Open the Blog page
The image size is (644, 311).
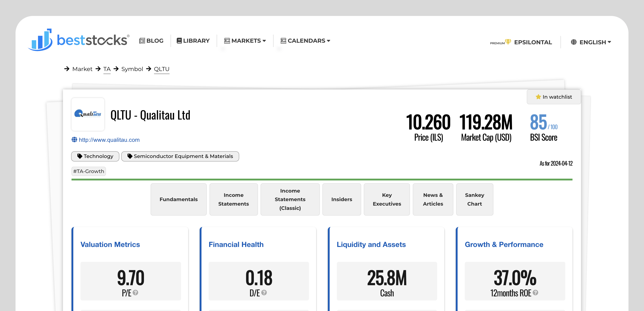[151, 41]
